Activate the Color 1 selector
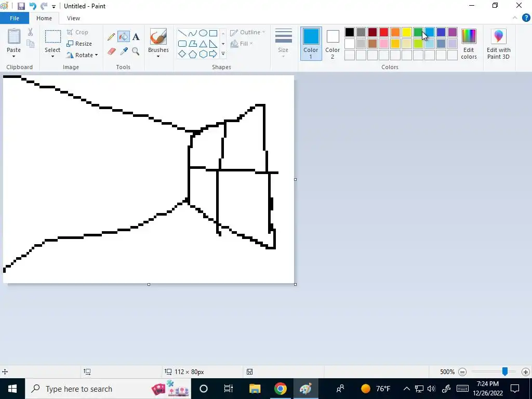Image resolution: width=532 pixels, height=399 pixels. coord(311,44)
